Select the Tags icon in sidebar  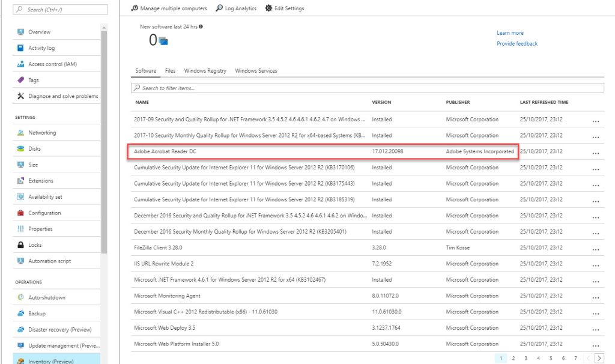coord(20,80)
